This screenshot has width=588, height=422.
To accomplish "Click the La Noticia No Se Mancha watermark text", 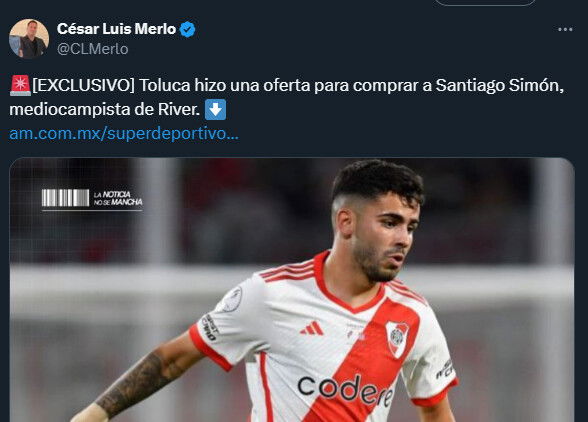I will pyautogui.click(x=118, y=198).
